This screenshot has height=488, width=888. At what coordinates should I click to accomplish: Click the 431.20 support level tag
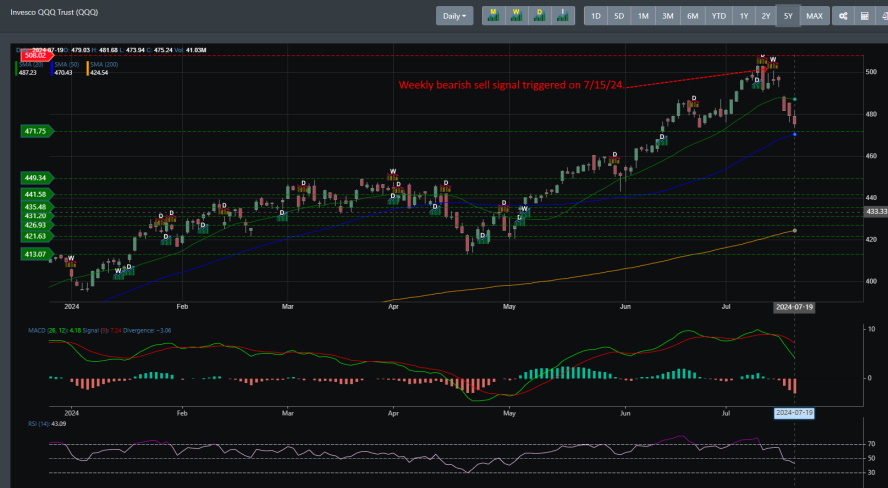pos(36,216)
